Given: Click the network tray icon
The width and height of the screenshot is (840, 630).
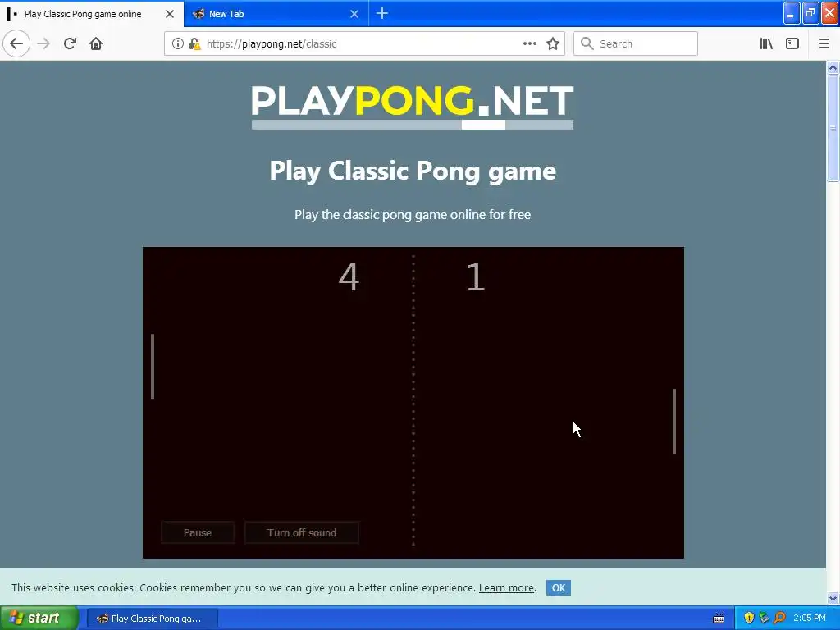Looking at the screenshot, I should pos(764,619).
